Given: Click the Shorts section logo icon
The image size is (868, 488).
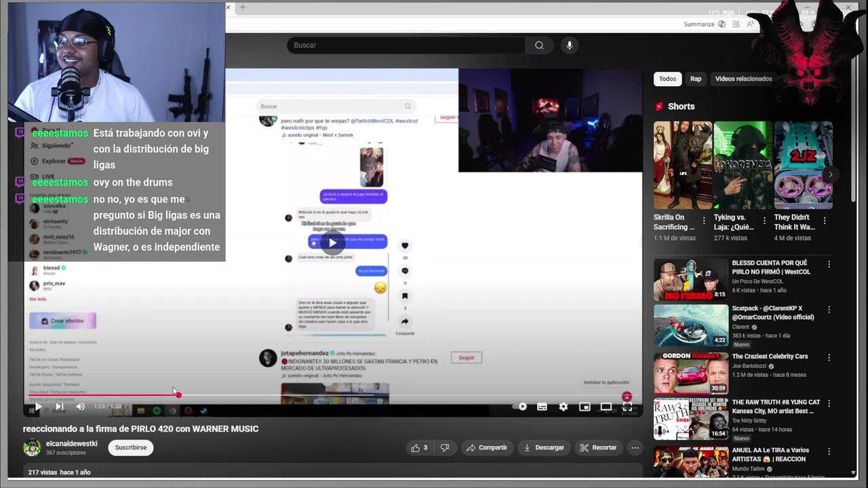Looking at the screenshot, I should click(x=658, y=106).
